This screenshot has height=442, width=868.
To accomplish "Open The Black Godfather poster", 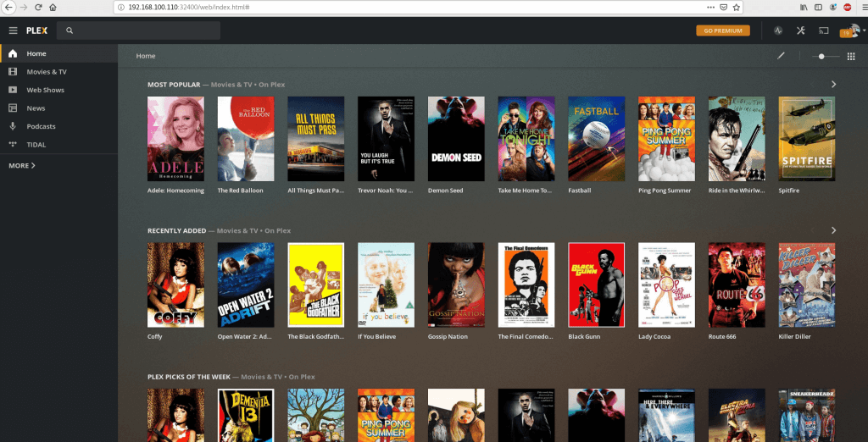I will point(316,285).
